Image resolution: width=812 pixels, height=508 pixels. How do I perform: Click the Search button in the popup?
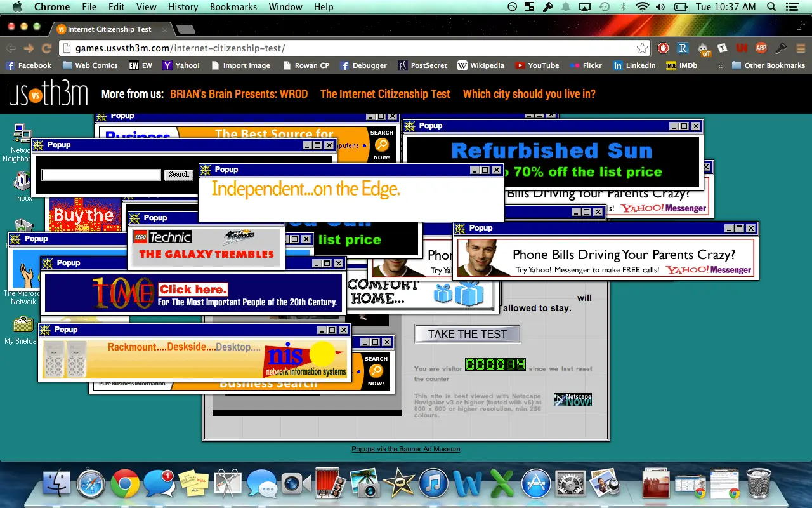(x=179, y=175)
